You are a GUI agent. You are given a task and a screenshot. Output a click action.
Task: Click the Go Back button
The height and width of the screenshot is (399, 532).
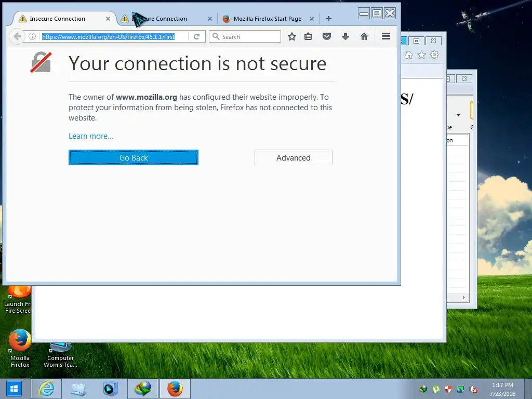pos(134,157)
